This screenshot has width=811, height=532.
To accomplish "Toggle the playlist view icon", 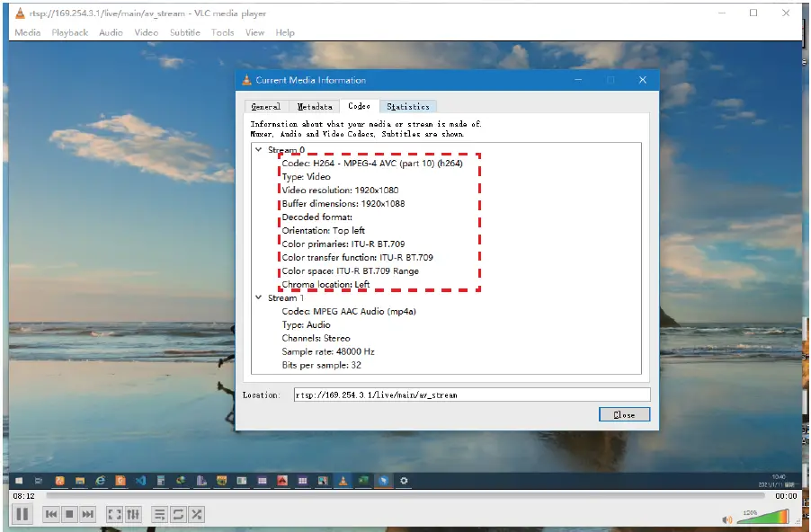I will [160, 514].
